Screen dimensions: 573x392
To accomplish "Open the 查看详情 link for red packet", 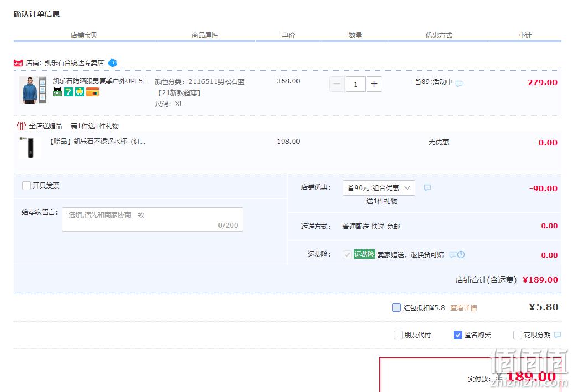I will [463, 308].
